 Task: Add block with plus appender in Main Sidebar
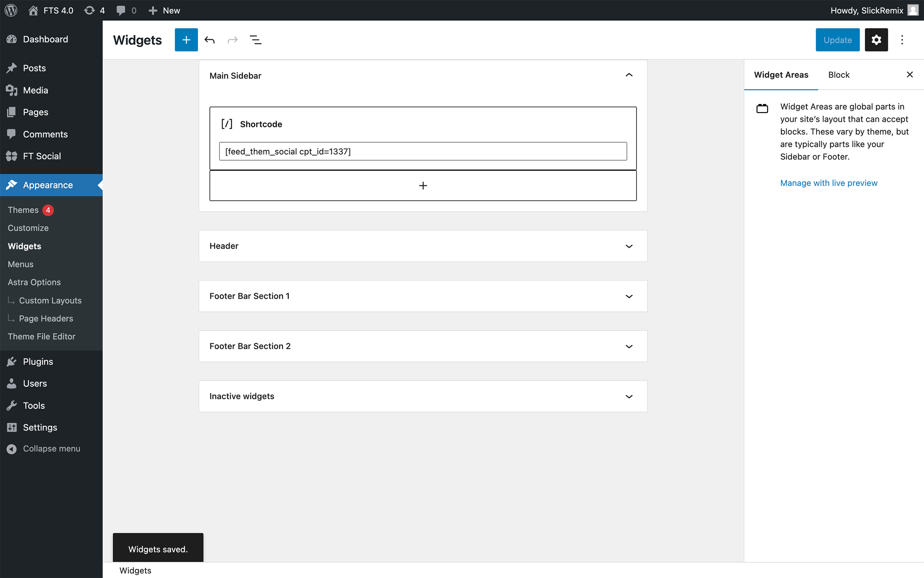coord(423,186)
